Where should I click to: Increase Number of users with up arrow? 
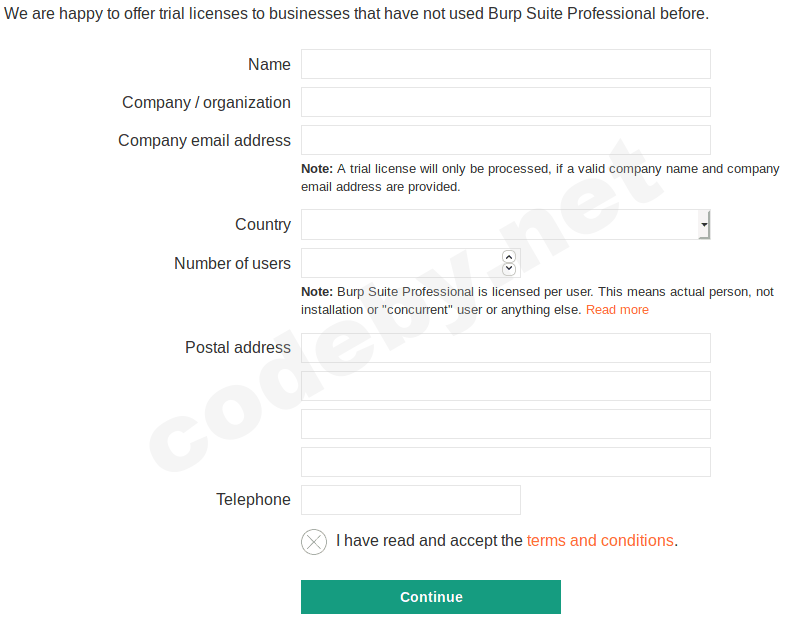(509, 257)
